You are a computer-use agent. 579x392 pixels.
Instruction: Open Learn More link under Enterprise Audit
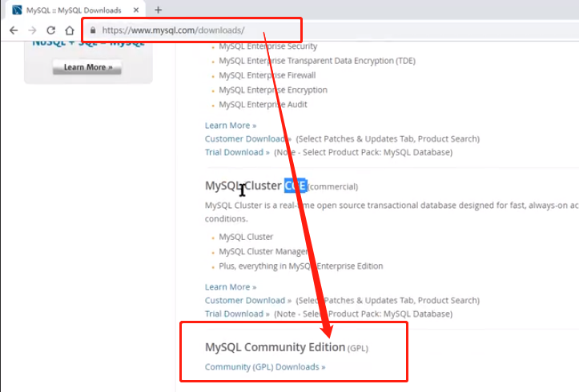point(231,126)
